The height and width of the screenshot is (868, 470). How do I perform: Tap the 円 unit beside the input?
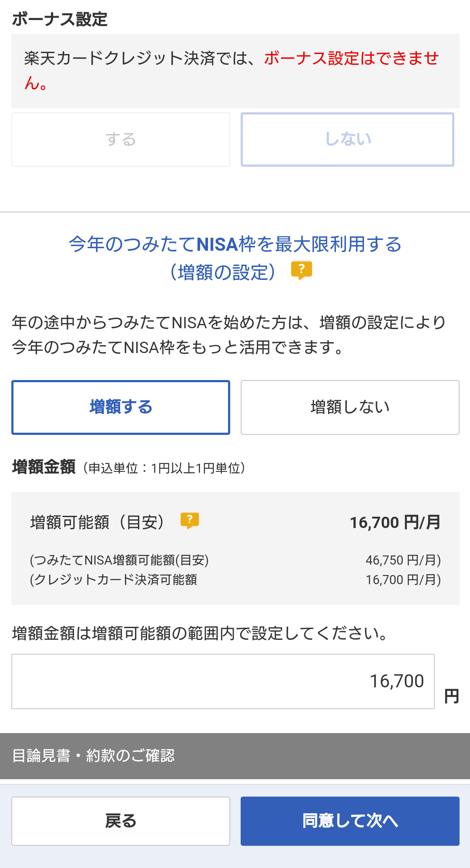[451, 696]
